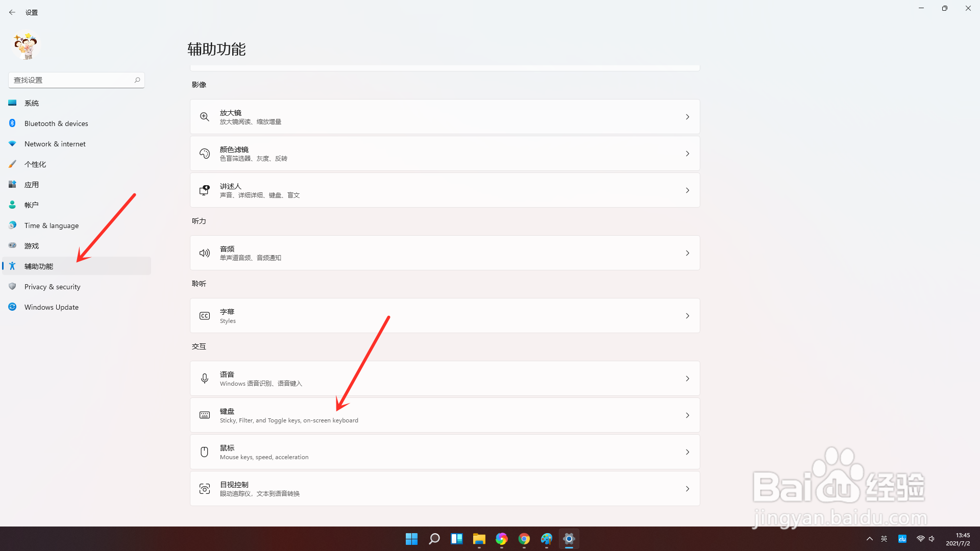Click the eye-tracking icon for 目视控制
980x551 pixels.
coord(204,488)
